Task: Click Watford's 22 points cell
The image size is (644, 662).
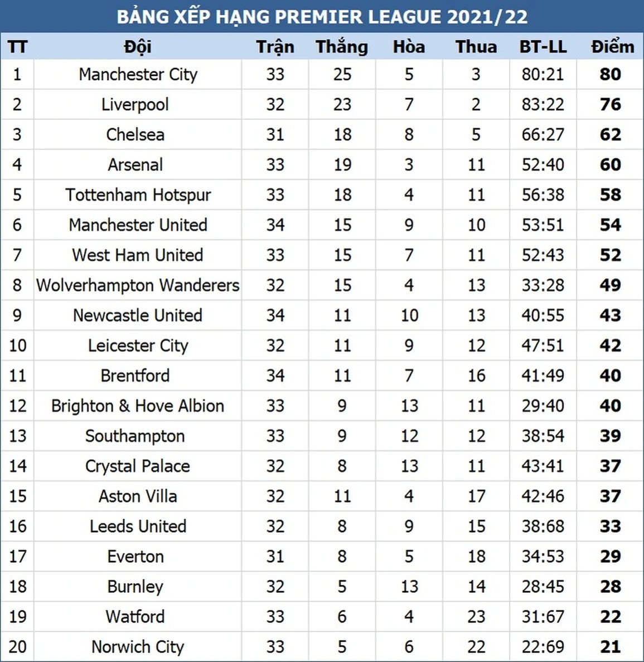Action: 610,616
